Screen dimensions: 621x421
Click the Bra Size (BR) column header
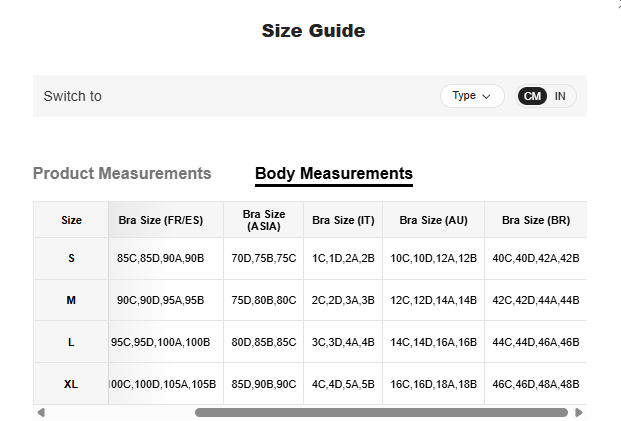pyautogui.click(x=535, y=220)
